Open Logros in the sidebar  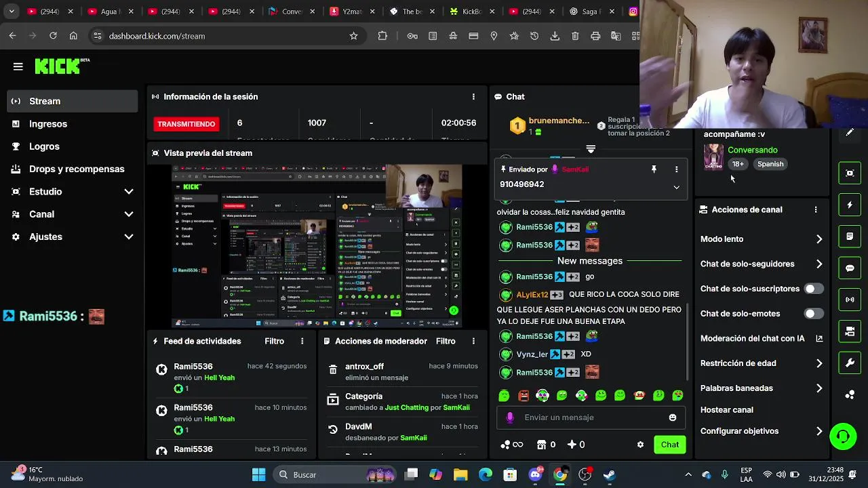72,146
